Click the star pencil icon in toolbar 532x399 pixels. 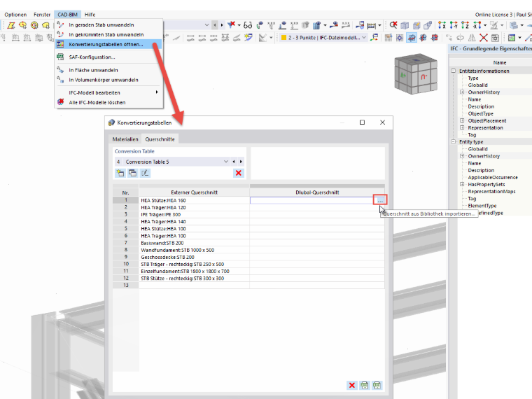click(x=248, y=37)
